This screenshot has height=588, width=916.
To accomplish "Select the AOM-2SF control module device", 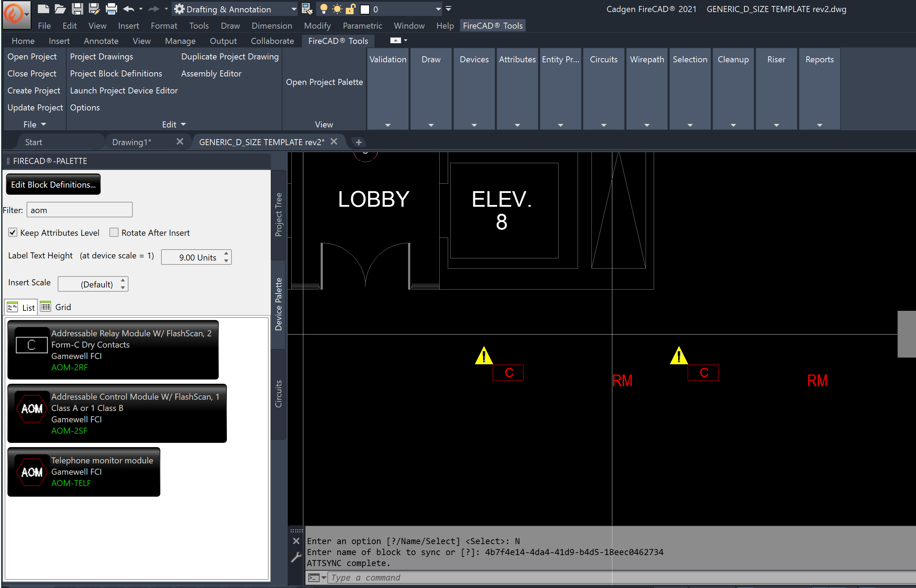I will (117, 413).
